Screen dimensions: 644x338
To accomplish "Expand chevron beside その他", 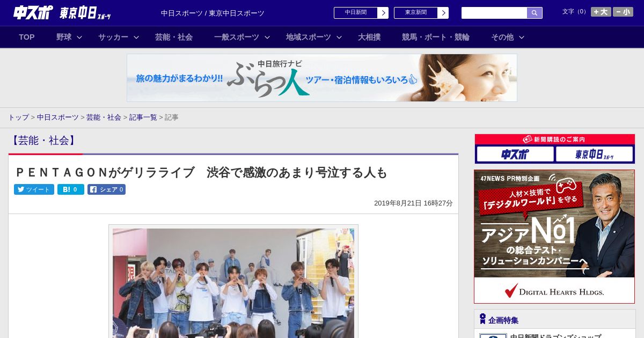I will click(522, 37).
